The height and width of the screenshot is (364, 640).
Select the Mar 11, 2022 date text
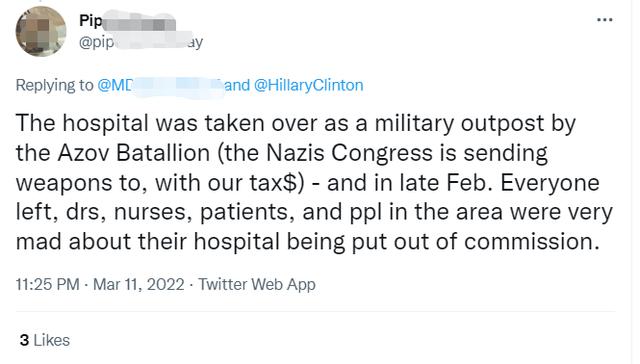(139, 284)
